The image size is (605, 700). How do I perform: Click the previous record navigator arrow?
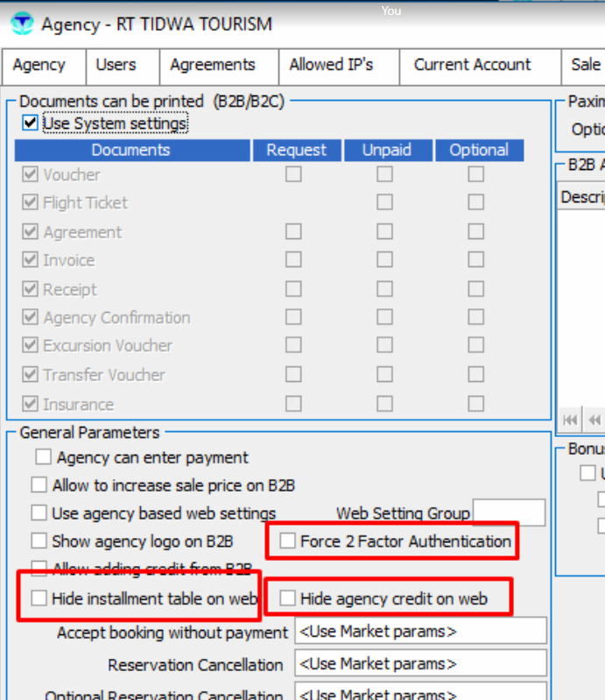pos(594,420)
